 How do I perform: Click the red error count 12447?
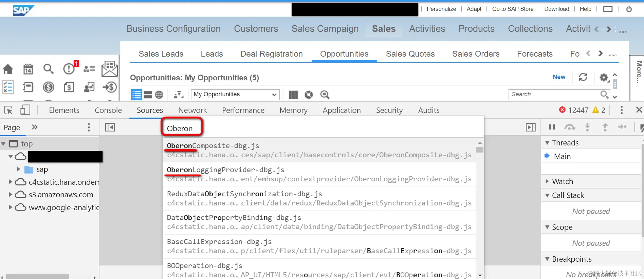click(574, 110)
